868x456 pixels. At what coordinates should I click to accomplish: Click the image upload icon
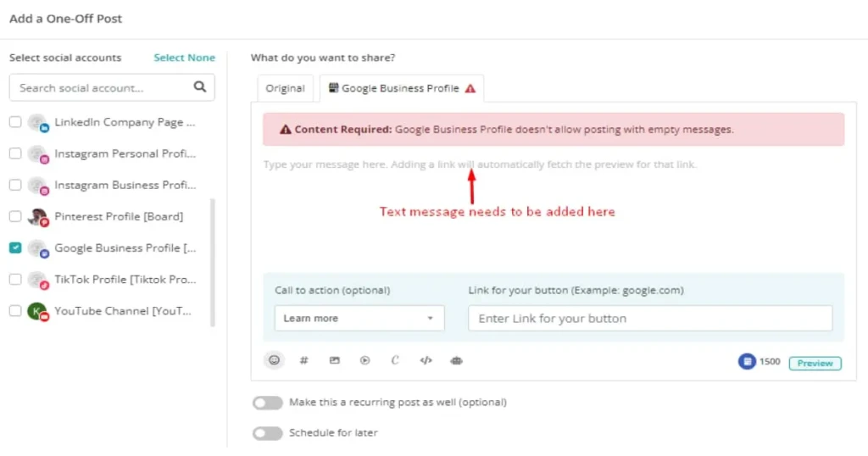335,360
